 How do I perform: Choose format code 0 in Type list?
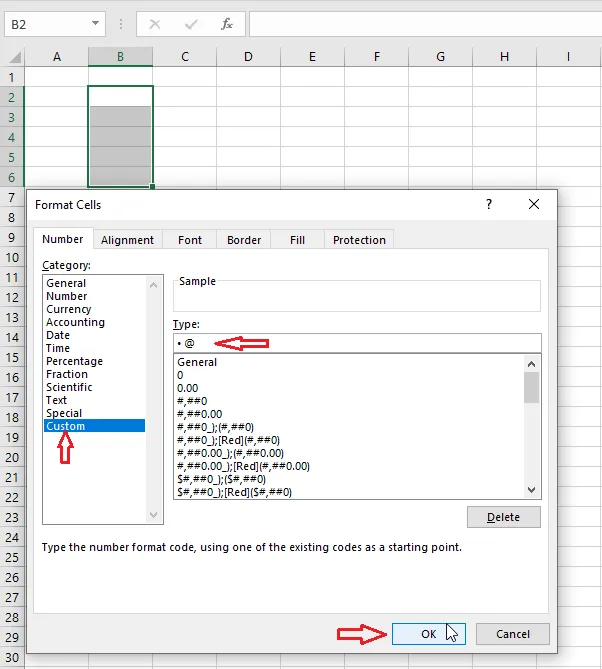click(180, 375)
